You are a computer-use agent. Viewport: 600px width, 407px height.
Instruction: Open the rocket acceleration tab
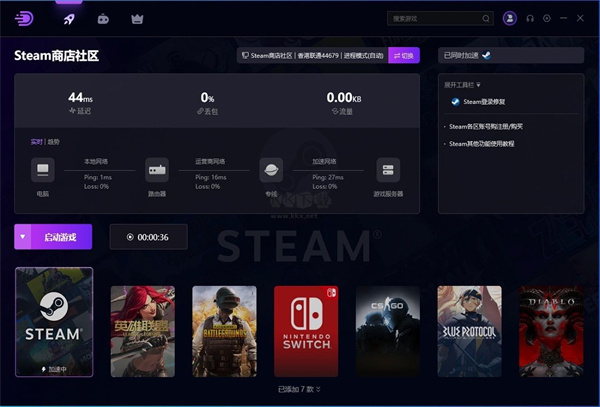point(69,18)
